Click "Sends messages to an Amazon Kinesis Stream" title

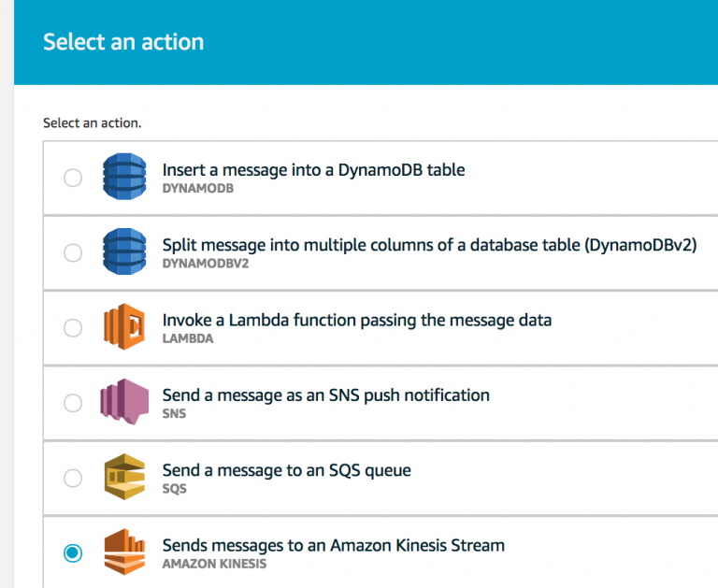coord(334,545)
